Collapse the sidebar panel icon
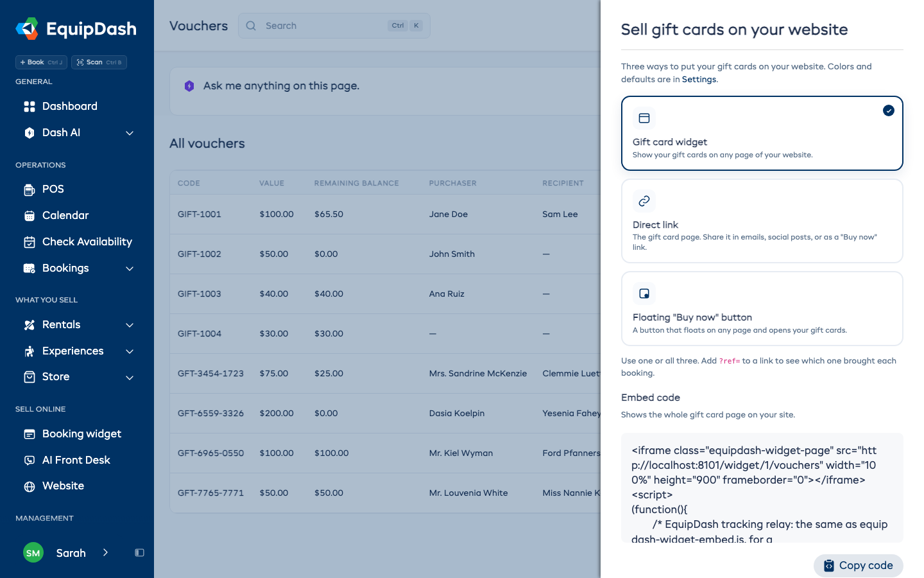This screenshot has height=578, width=924. (139, 552)
